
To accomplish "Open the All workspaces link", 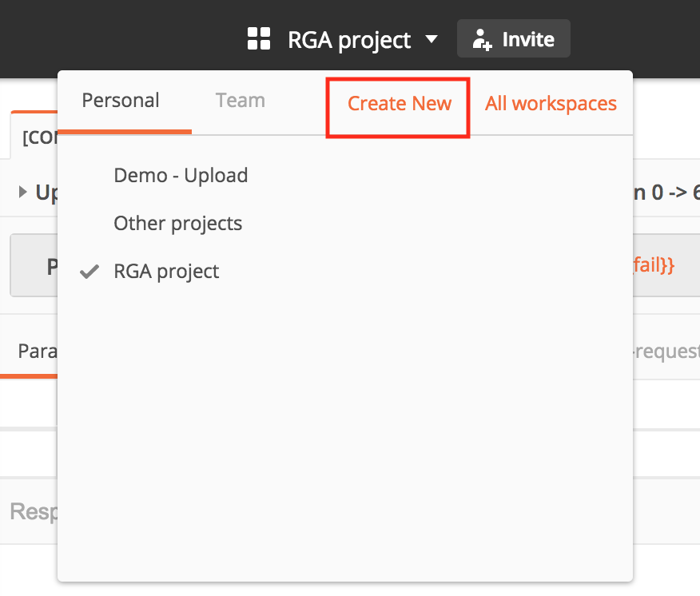I will point(551,104).
